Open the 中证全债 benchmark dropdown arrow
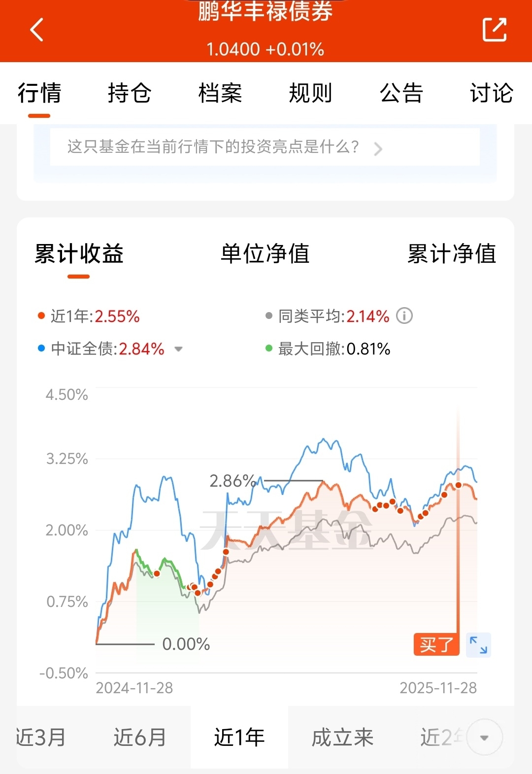 pyautogui.click(x=179, y=349)
